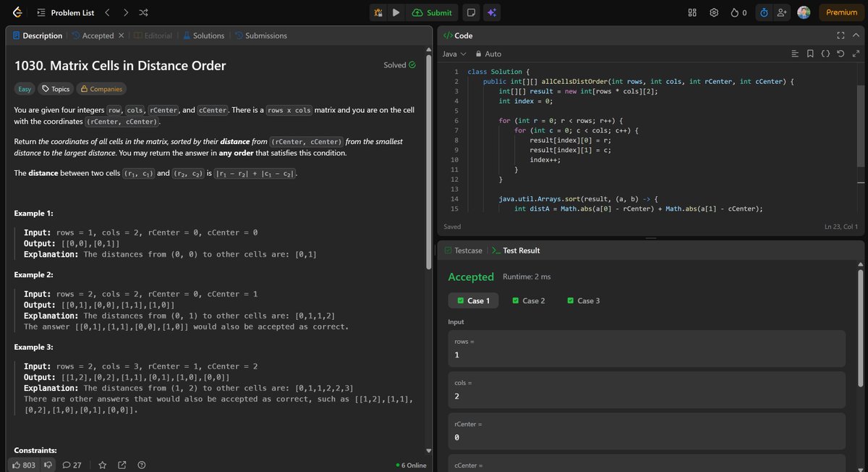Image resolution: width=868 pixels, height=472 pixels.
Task: Switch to the Description tab
Action: [x=37, y=35]
